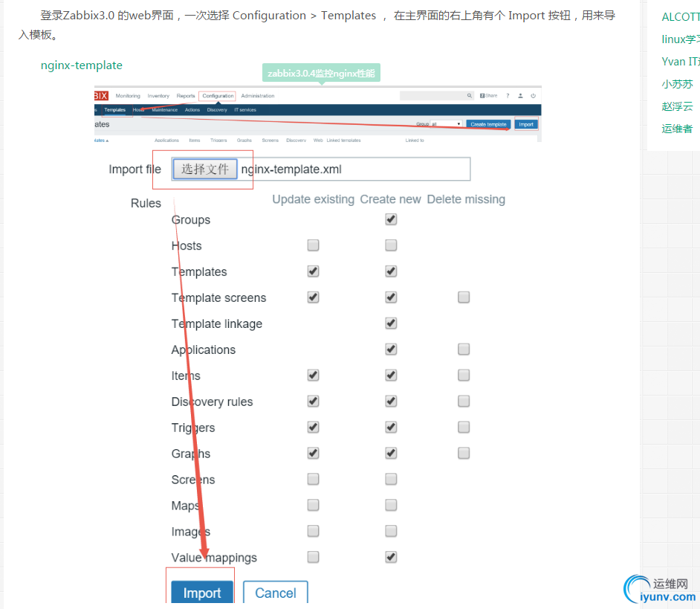Viewport: 700px width, 609px height.
Task: Open the Inventory menu
Action: click(x=158, y=96)
